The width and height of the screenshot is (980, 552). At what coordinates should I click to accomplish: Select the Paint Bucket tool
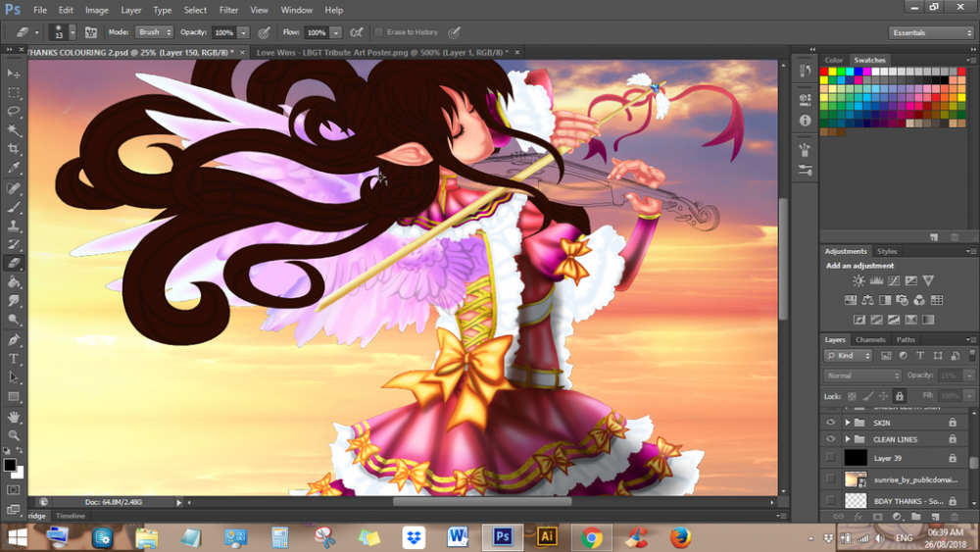click(x=14, y=282)
